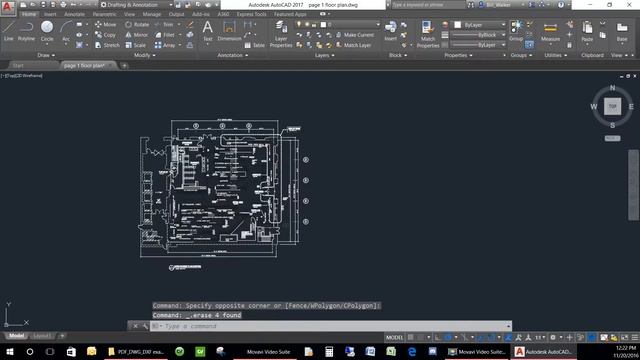Image resolution: width=640 pixels, height=360 pixels.
Task: Select the Measure utility
Action: click(x=550, y=31)
